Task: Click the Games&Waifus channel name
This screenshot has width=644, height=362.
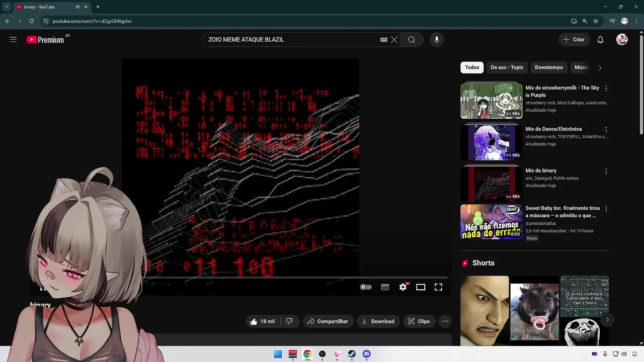Action: coord(540,224)
